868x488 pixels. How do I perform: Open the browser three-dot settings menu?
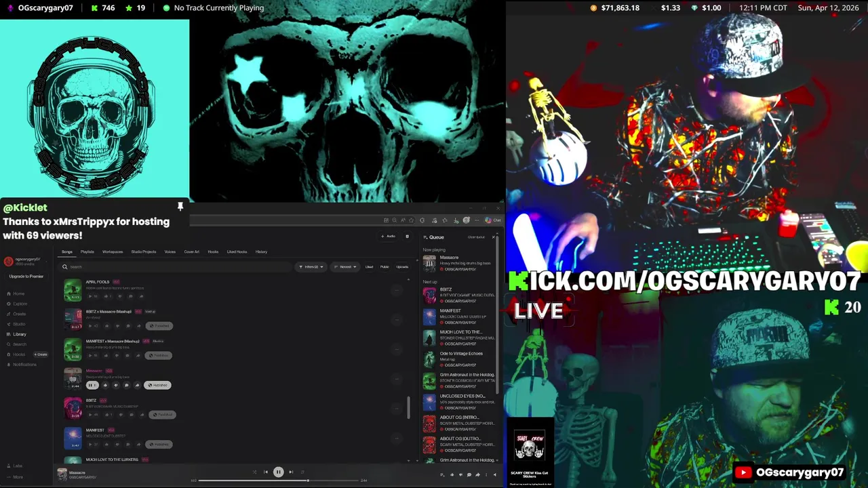[x=477, y=220]
